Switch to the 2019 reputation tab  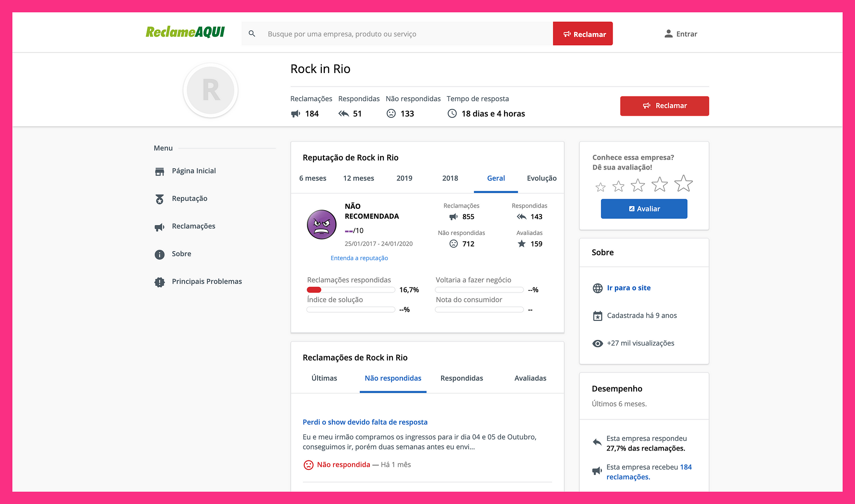404,179
